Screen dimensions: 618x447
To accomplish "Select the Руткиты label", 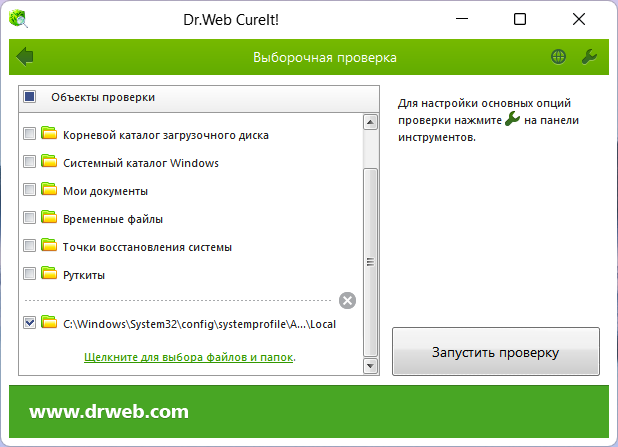I will tap(84, 275).
